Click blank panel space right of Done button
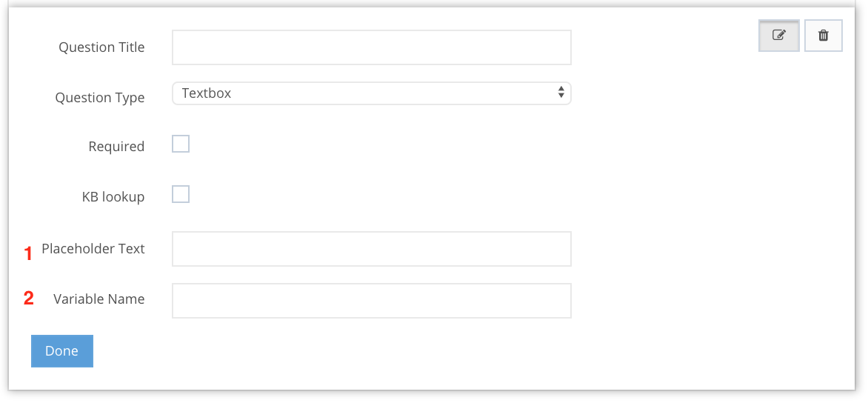 pos(370,352)
